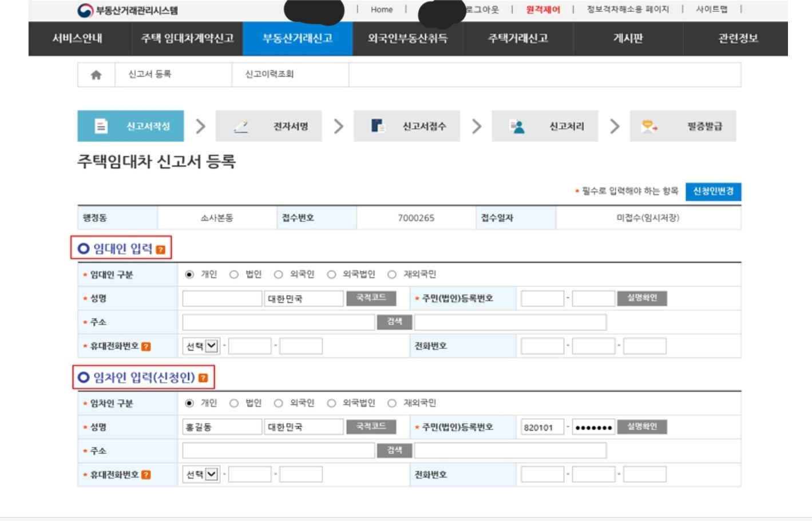Click help icon beside tenant 휴대전화번호
The image size is (812, 521).
[x=146, y=475]
